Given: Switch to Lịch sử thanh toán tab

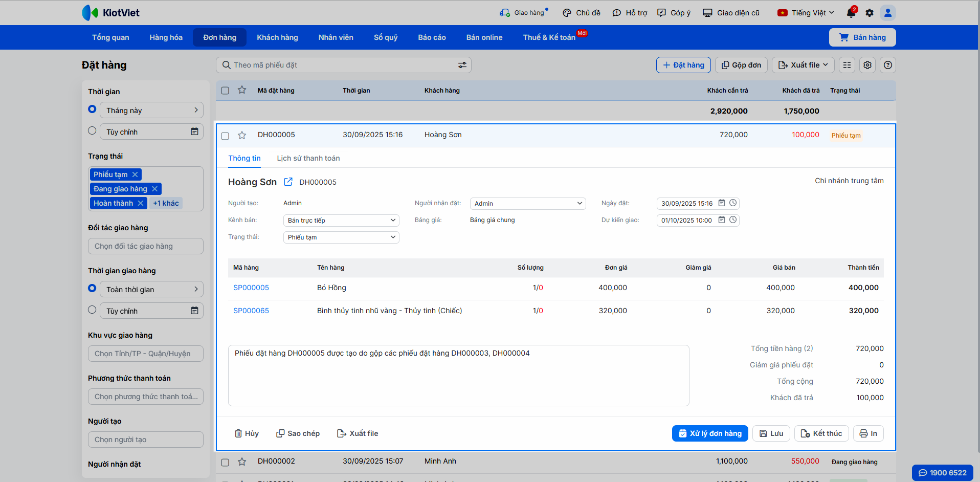Looking at the screenshot, I should click(x=308, y=158).
